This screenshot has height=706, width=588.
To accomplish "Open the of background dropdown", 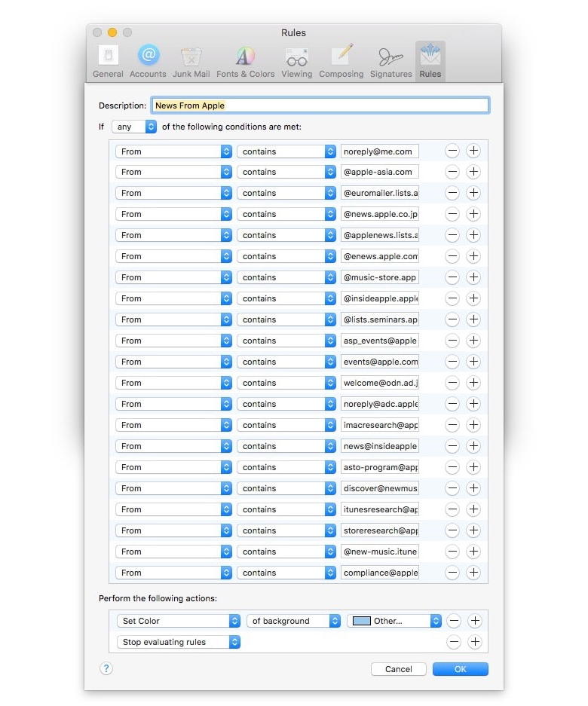I will click(x=293, y=621).
